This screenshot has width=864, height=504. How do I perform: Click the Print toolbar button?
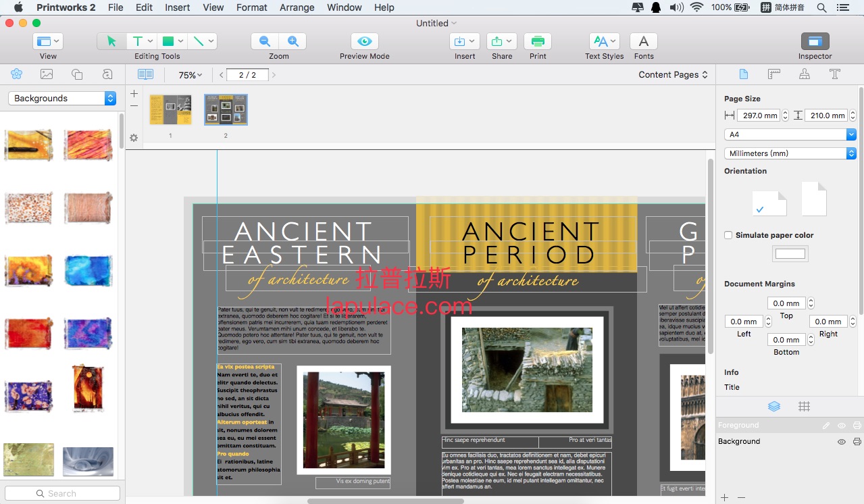[x=538, y=41]
